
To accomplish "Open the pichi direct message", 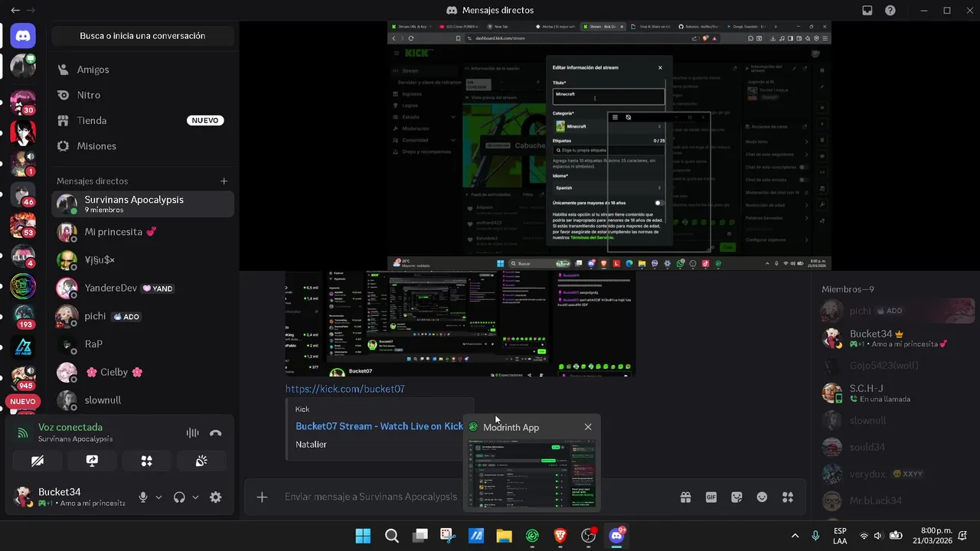I will [x=142, y=316].
